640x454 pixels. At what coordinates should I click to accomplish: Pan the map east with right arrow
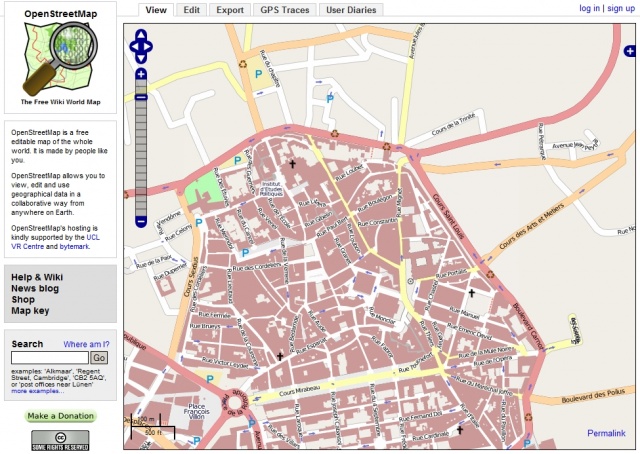coord(148,47)
